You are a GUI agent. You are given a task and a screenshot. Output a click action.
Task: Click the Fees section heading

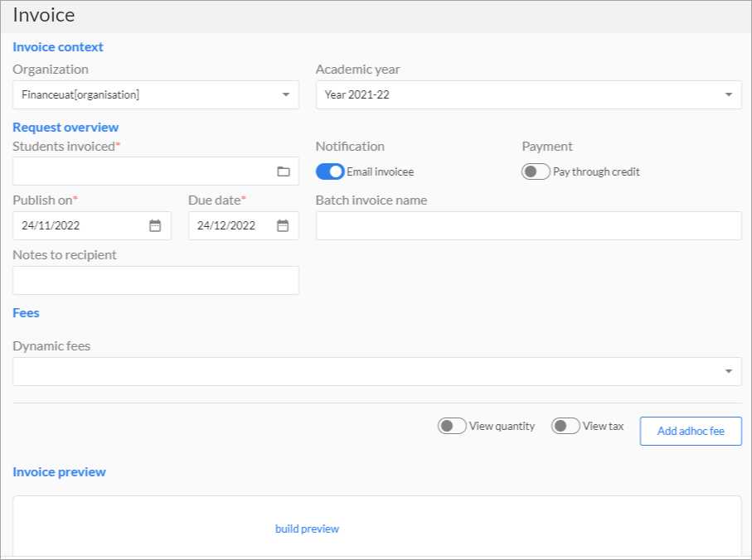pyautogui.click(x=26, y=313)
